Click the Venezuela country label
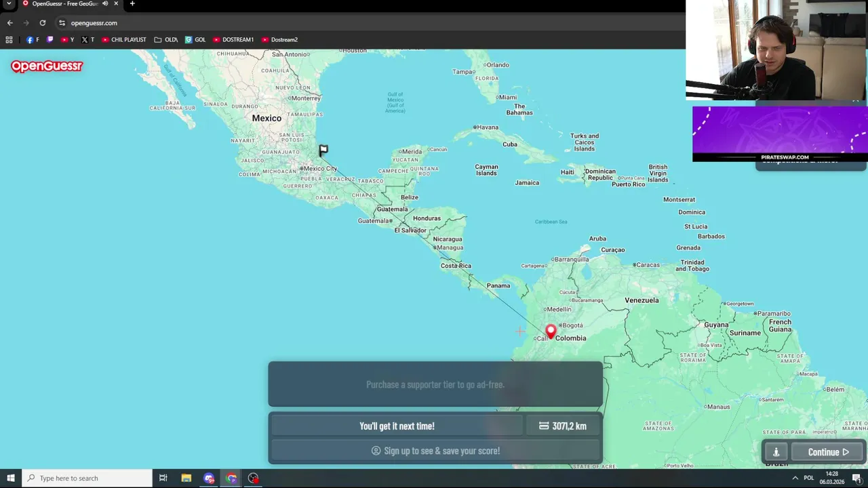Screen dimensions: 868x488 (642, 300)
